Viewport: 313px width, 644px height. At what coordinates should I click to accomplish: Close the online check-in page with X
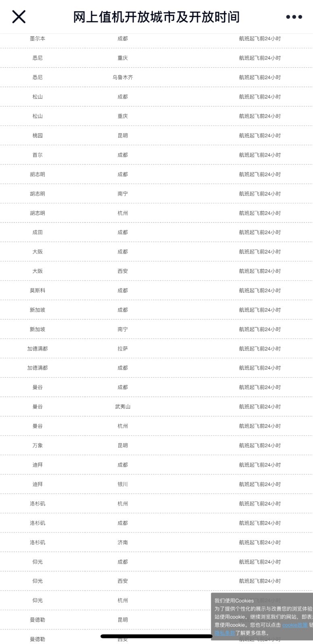[x=19, y=17]
